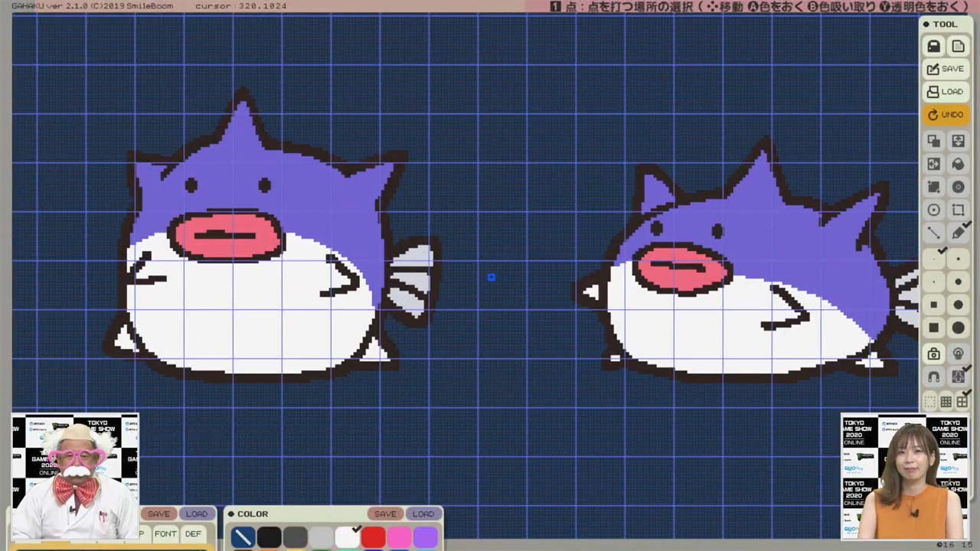This screenshot has width=980, height=551.
Task: Choose the paint bucket fill tool
Action: 958,164
